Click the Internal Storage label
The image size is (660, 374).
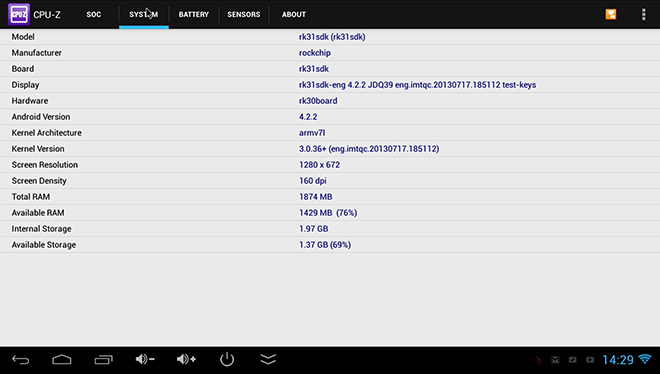point(41,229)
